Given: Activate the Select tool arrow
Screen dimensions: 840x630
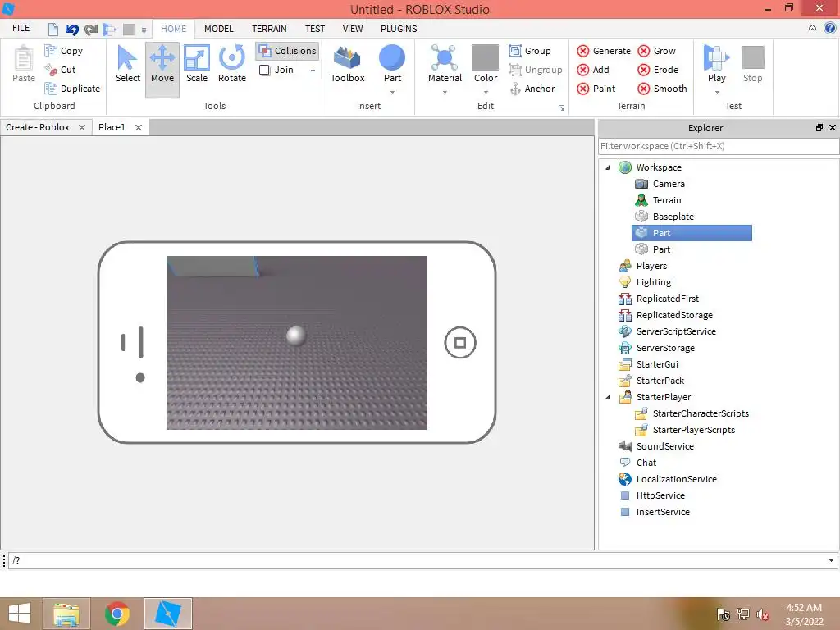Looking at the screenshot, I should coord(127,64).
